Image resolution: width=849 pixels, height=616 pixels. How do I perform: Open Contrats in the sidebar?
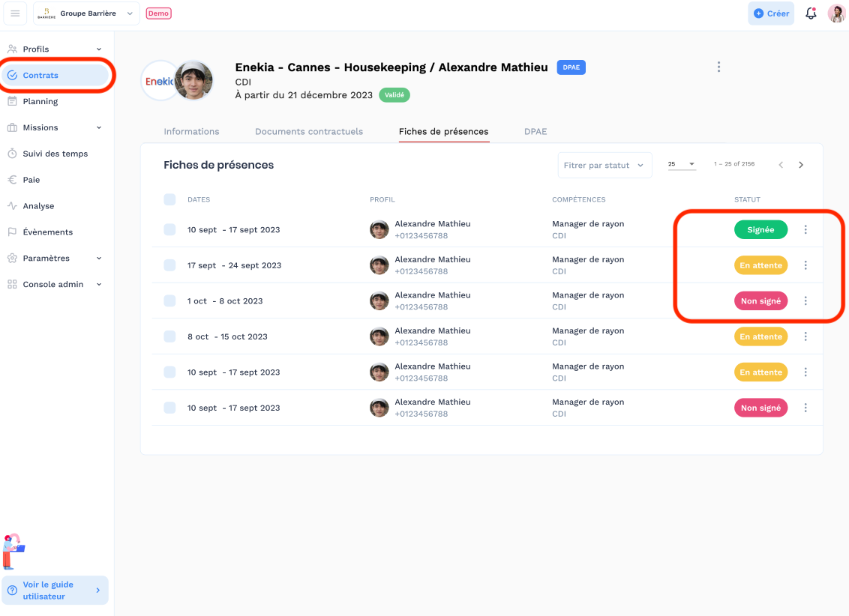coord(55,75)
